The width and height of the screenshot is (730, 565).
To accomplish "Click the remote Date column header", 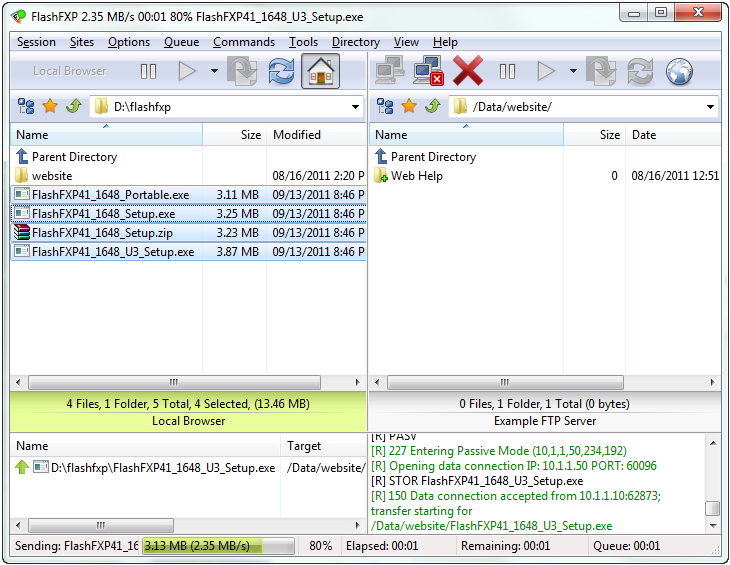I will point(644,135).
